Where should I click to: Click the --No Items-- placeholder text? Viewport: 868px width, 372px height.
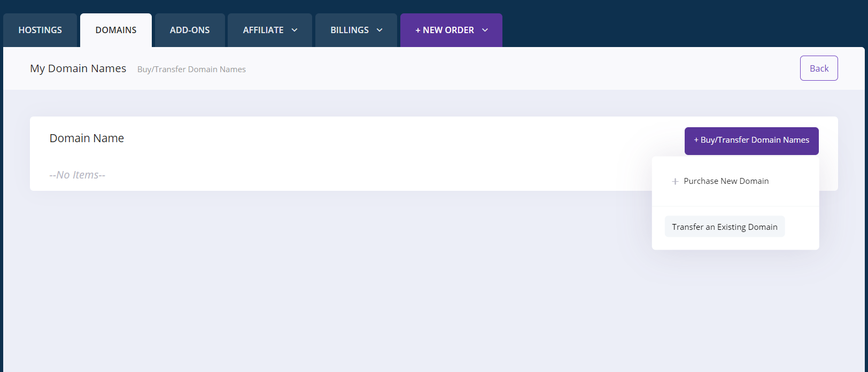77,175
